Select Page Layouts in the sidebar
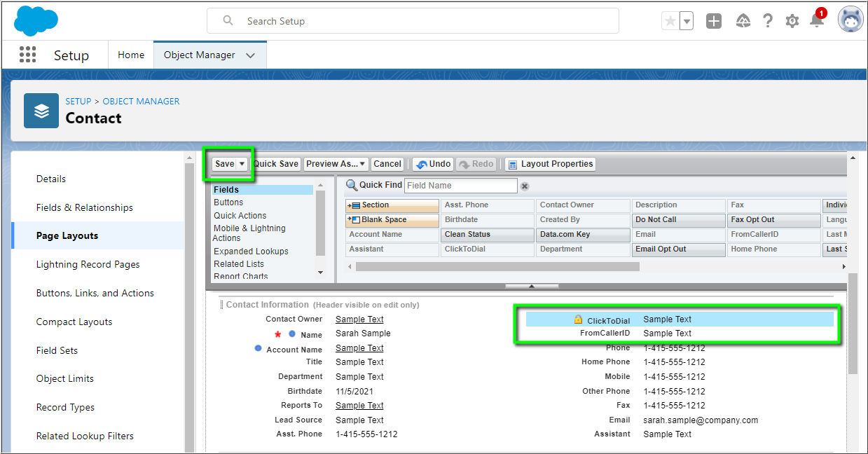 click(67, 235)
